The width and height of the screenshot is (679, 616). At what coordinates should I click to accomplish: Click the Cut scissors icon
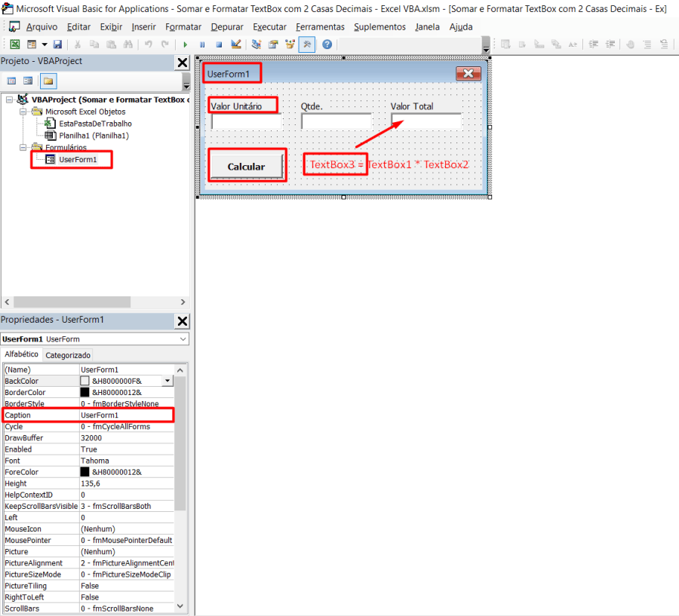78,44
